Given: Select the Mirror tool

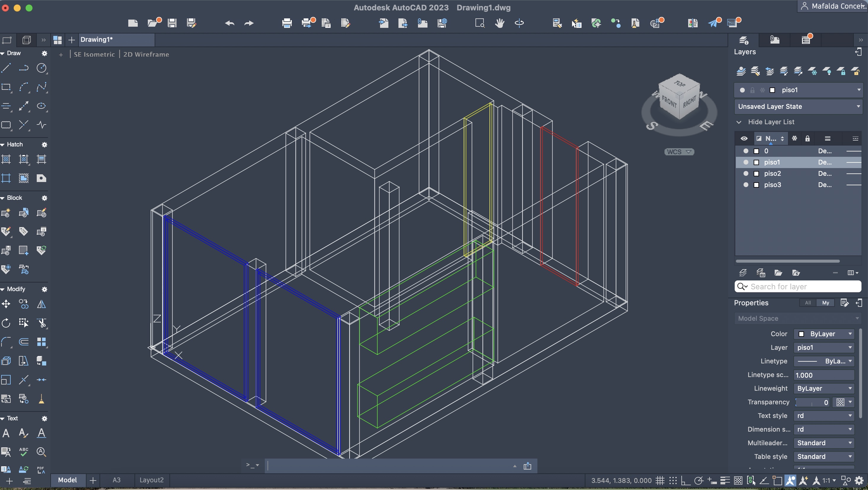Looking at the screenshot, I should click(41, 304).
